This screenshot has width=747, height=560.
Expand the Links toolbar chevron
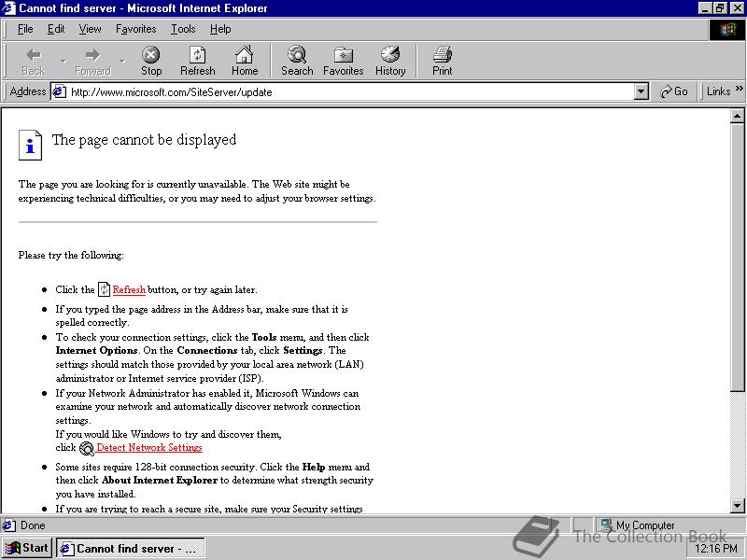(739, 88)
